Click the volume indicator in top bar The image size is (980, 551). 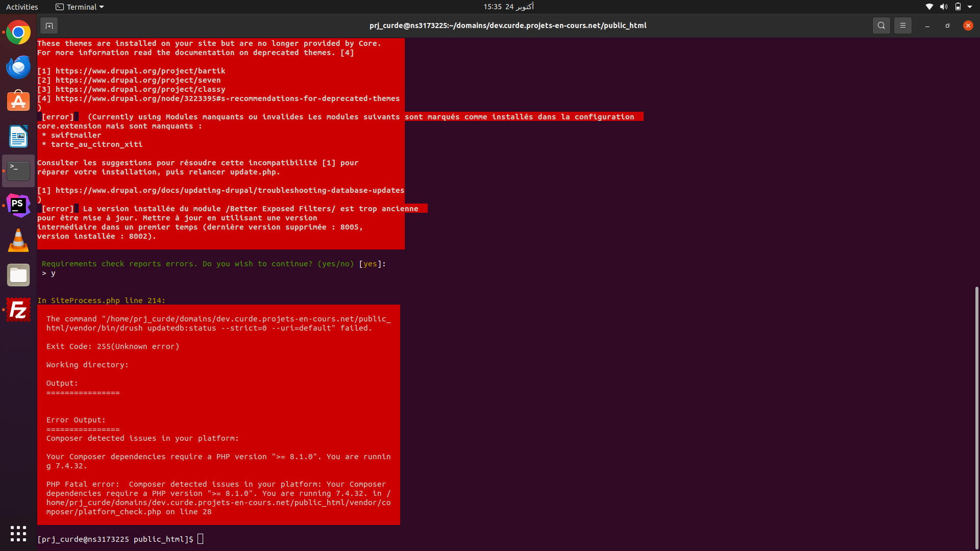pyautogui.click(x=943, y=7)
